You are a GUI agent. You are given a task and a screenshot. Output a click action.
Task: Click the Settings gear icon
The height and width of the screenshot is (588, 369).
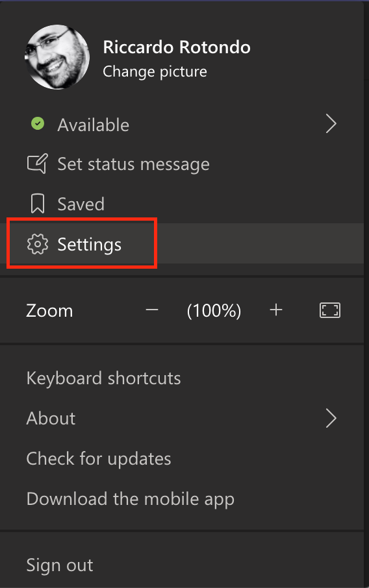click(x=38, y=245)
